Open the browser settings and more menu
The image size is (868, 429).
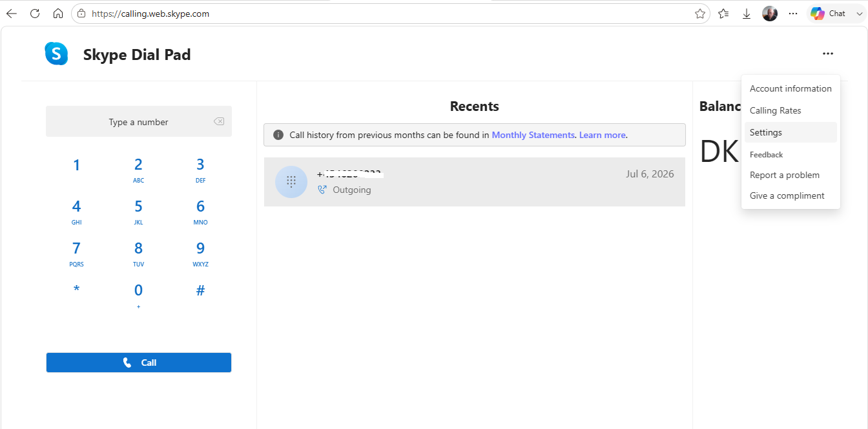(793, 14)
